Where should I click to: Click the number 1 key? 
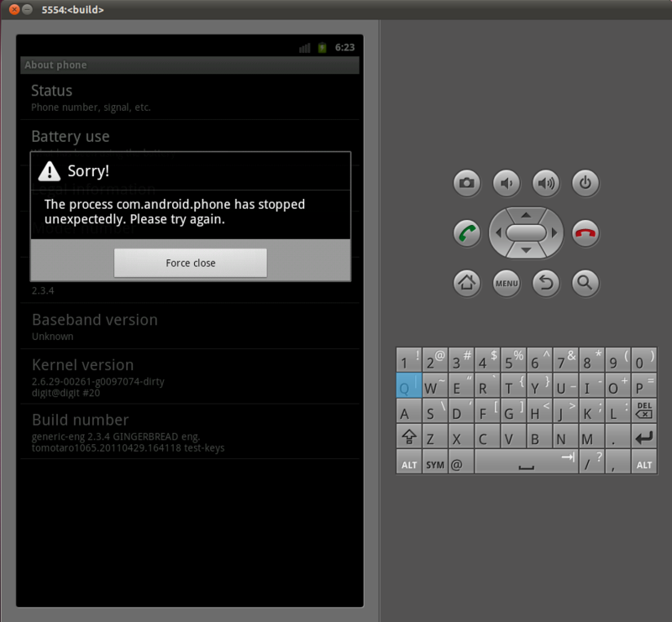(409, 360)
